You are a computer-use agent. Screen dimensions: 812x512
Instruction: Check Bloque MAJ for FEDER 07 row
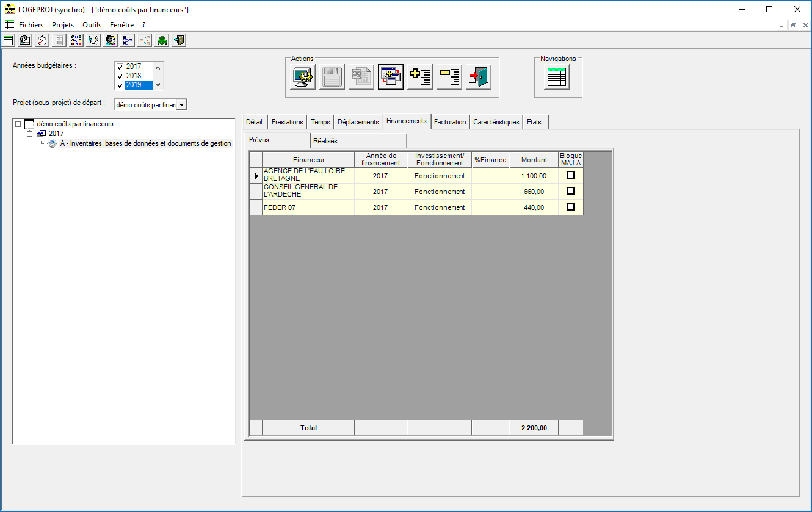coord(571,207)
